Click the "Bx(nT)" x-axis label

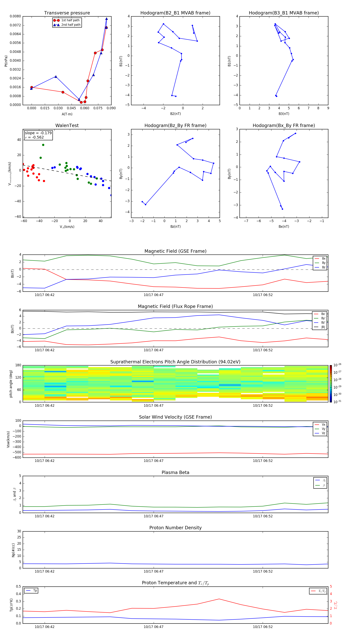284,227
